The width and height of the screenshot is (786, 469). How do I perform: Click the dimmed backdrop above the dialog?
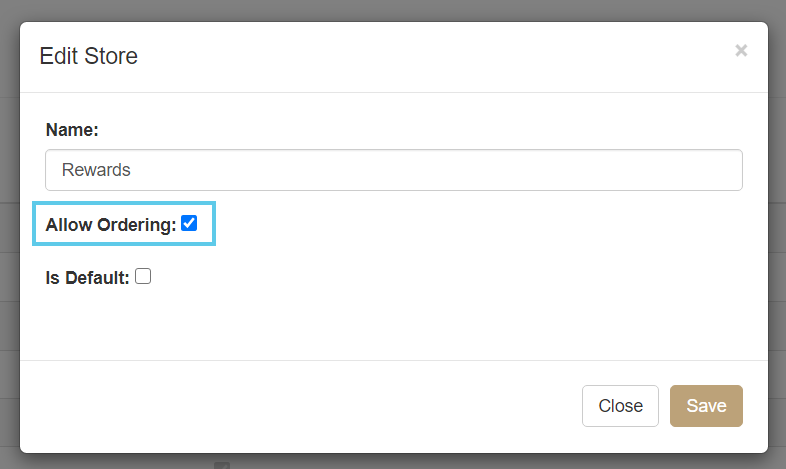400,10
